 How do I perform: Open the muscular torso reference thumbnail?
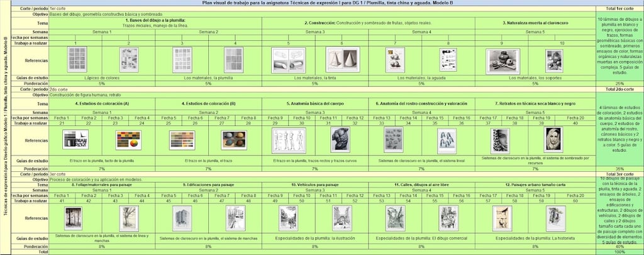coord(340,139)
